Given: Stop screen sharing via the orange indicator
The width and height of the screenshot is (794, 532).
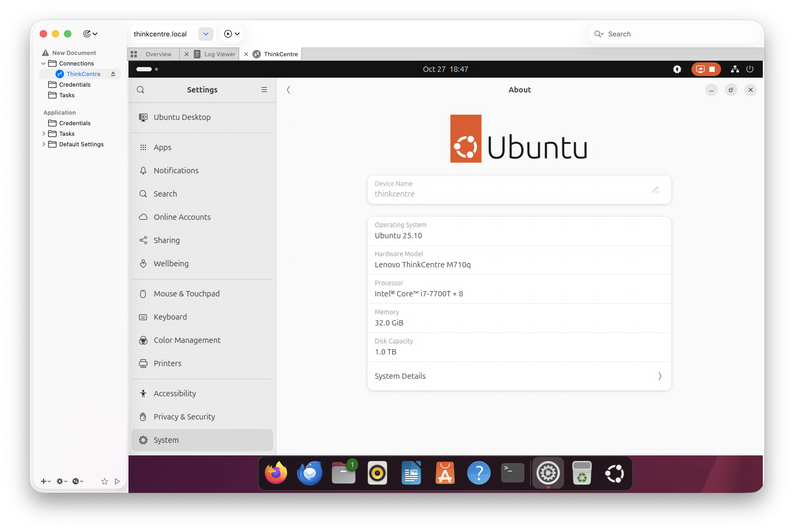Looking at the screenshot, I should pos(712,69).
